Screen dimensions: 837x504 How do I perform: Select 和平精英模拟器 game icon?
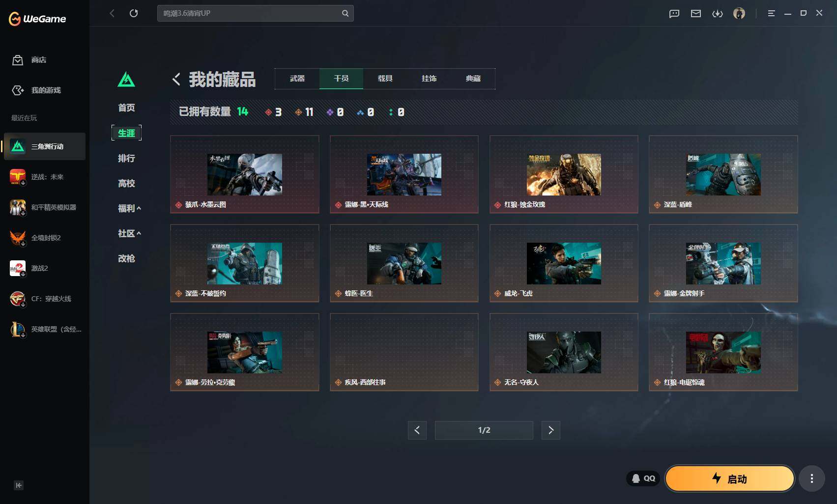tap(18, 207)
